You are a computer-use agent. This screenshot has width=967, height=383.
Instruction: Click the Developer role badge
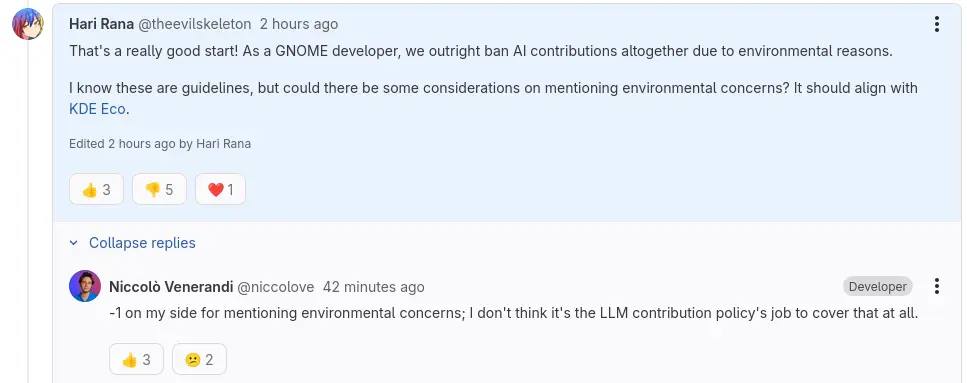pyautogui.click(x=878, y=286)
